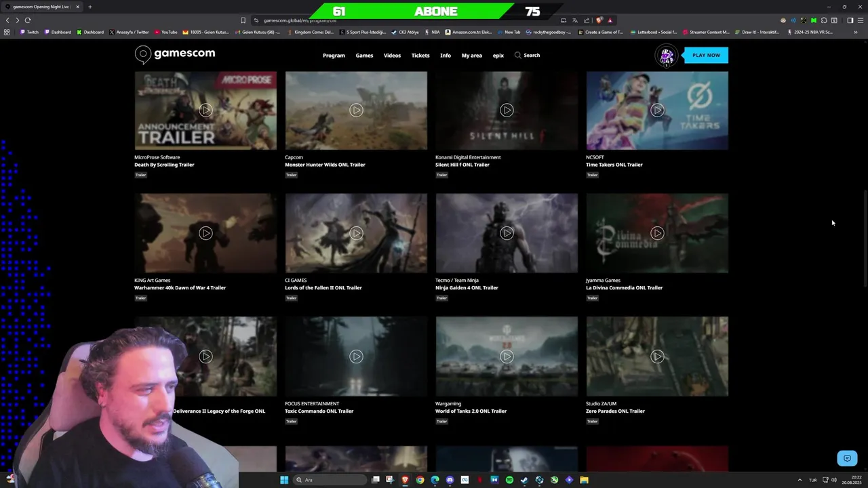The image size is (868, 488).
Task: Open the Twitch bookmark
Action: click(29, 32)
